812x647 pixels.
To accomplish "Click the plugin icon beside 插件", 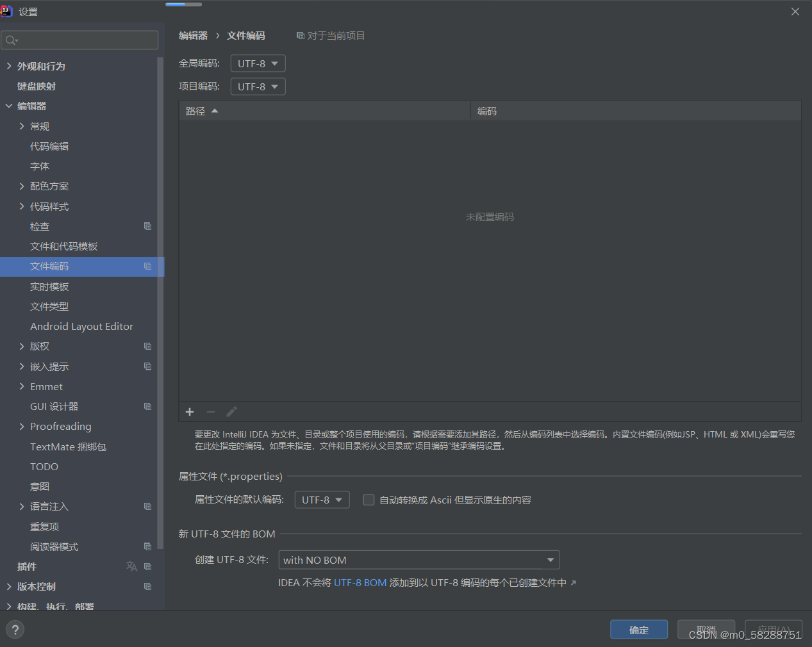I will point(132,566).
